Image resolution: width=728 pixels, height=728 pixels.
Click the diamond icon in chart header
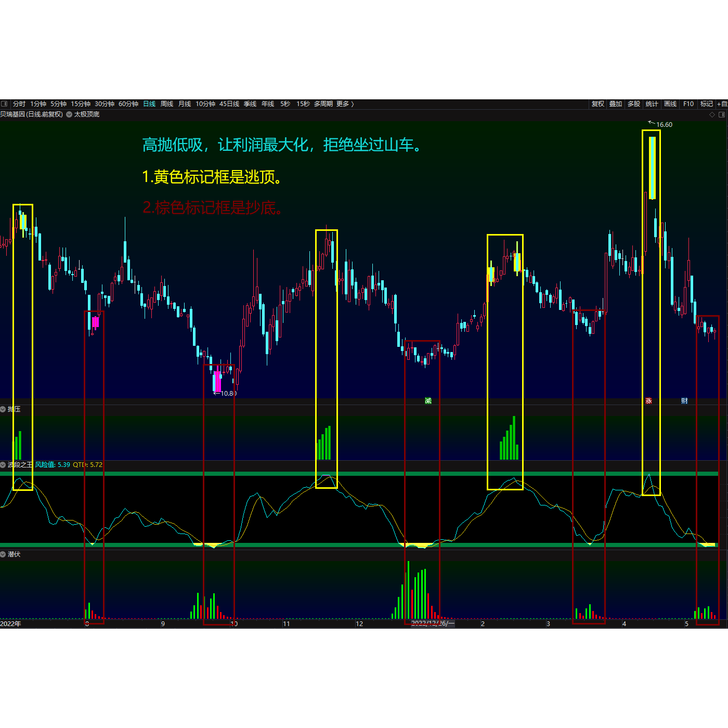coord(712,114)
